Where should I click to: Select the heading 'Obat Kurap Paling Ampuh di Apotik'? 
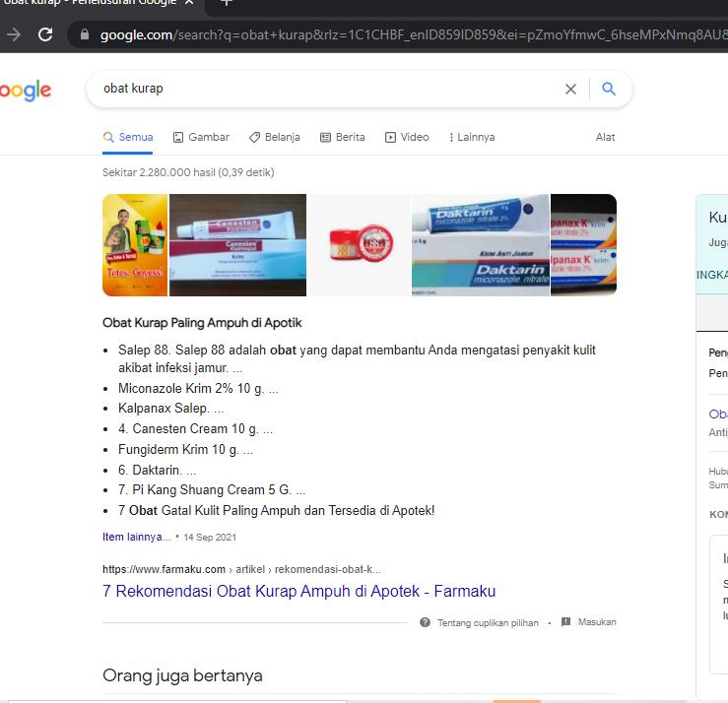(202, 323)
